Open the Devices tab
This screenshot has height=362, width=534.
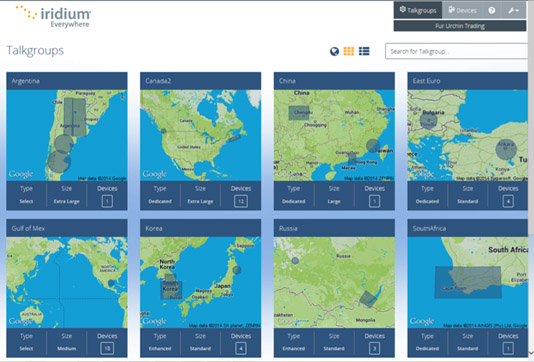pyautogui.click(x=462, y=10)
